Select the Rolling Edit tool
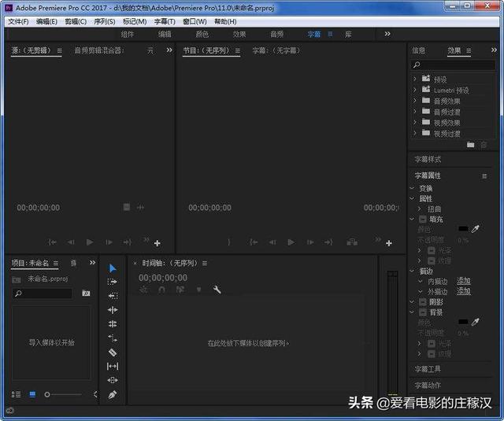Viewport: 504px width, 421px height. tap(113, 323)
